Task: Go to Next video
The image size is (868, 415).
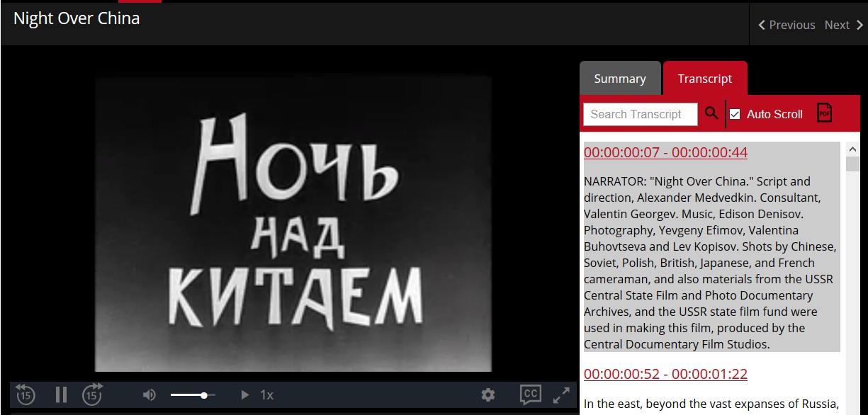Action: 843,25
